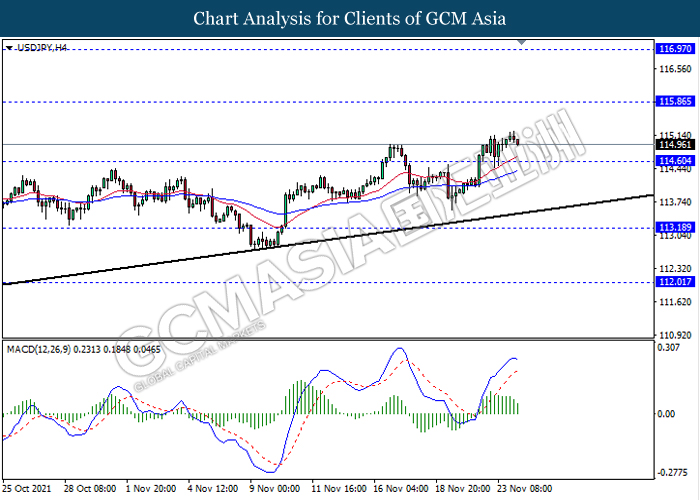Select the 114.604 support level label
Image resolution: width=700 pixels, height=500 pixels.
point(675,161)
